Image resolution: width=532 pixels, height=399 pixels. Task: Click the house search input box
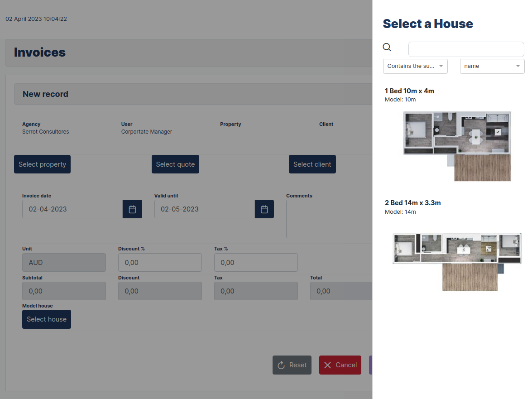click(466, 49)
